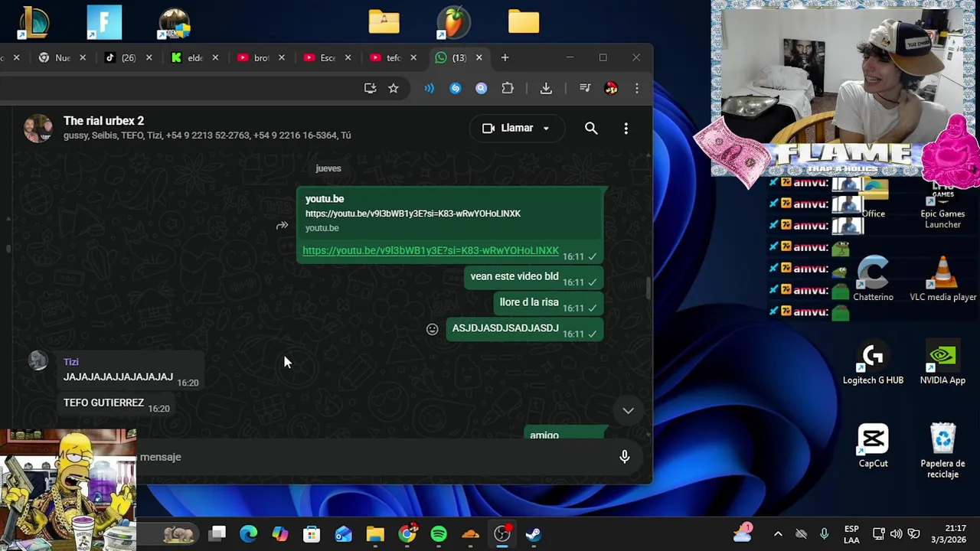Open the Chrome extensions puzzle icon
Viewport: 980px width, 551px height.
[x=508, y=89]
